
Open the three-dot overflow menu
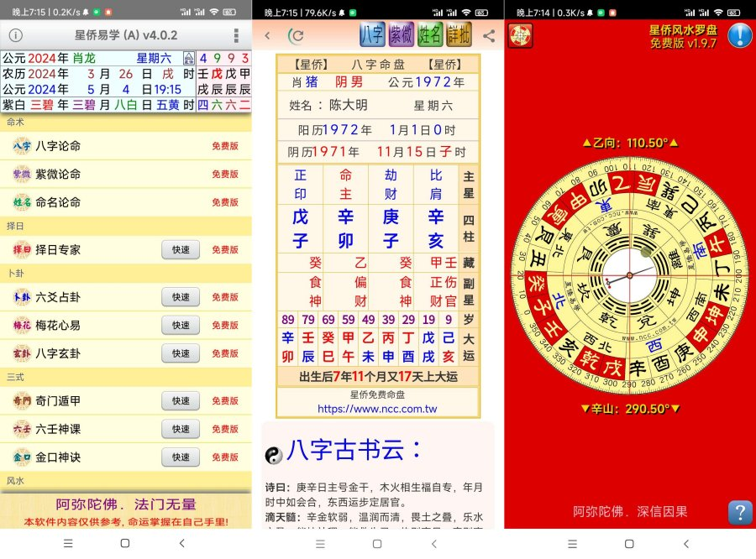(x=236, y=36)
